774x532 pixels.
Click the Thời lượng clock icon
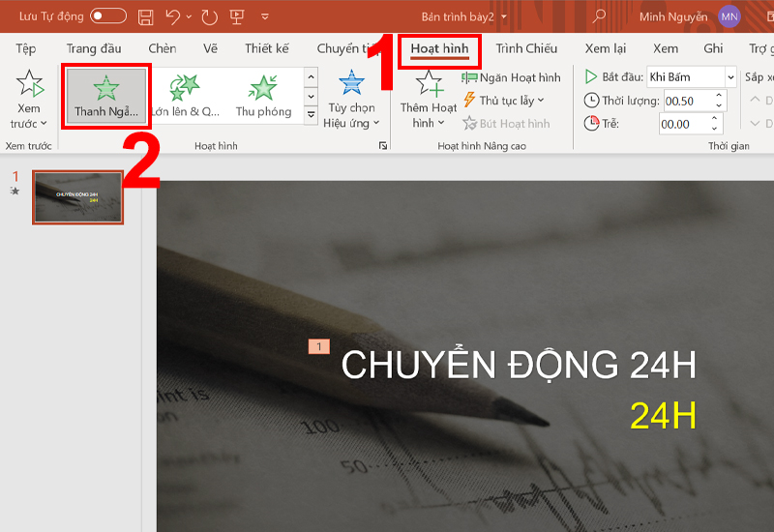591,101
